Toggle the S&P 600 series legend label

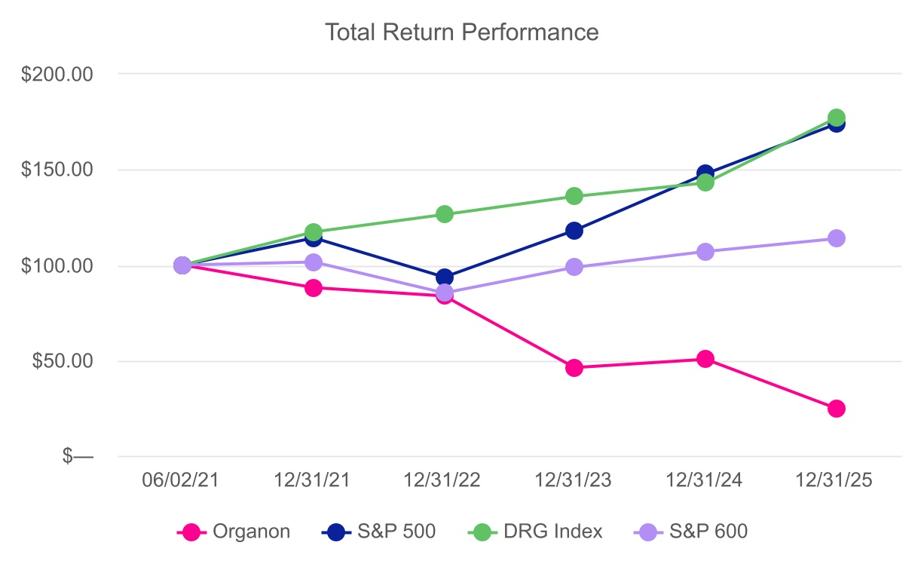coord(708,532)
